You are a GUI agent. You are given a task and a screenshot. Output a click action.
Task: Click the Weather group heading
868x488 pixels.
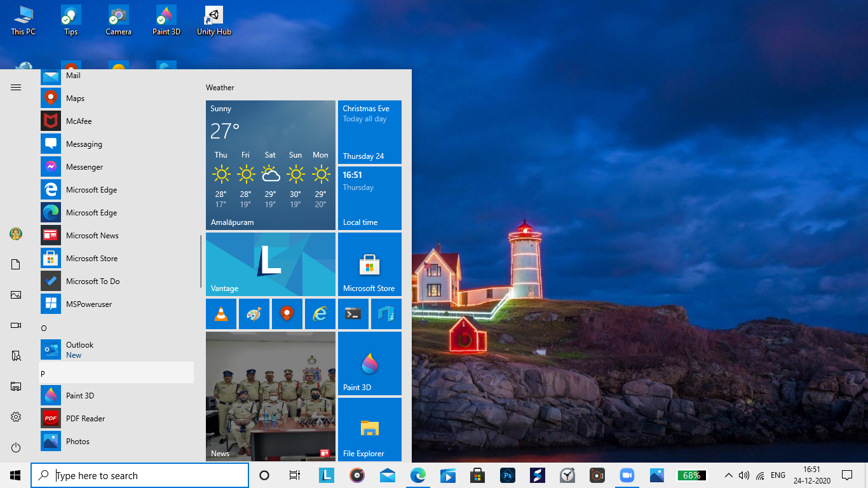pyautogui.click(x=220, y=88)
